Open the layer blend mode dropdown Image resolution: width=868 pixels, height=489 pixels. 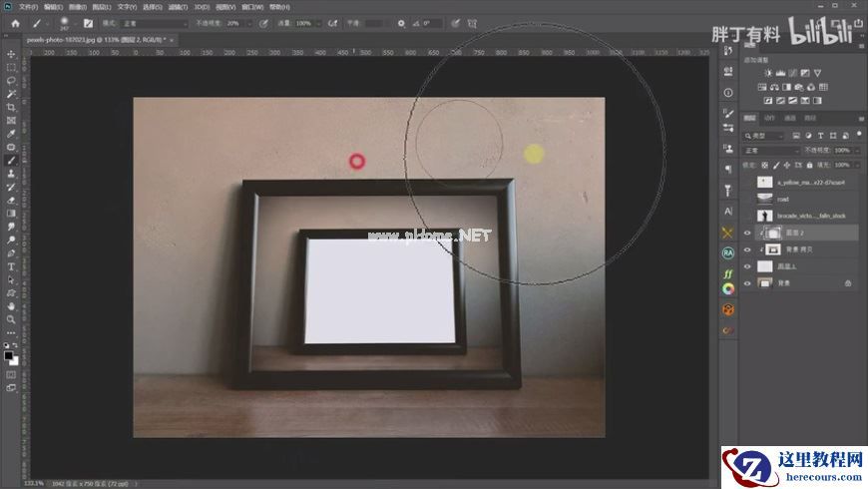[x=770, y=151]
